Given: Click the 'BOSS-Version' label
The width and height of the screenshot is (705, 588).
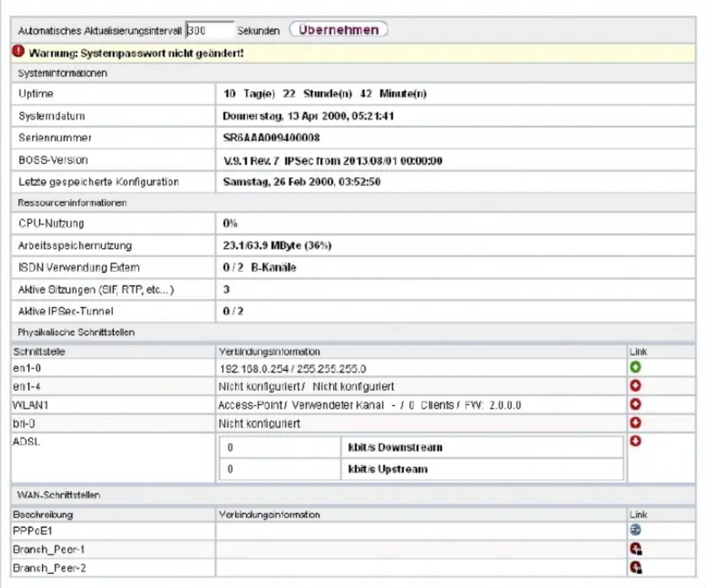Looking at the screenshot, I should (53, 160).
